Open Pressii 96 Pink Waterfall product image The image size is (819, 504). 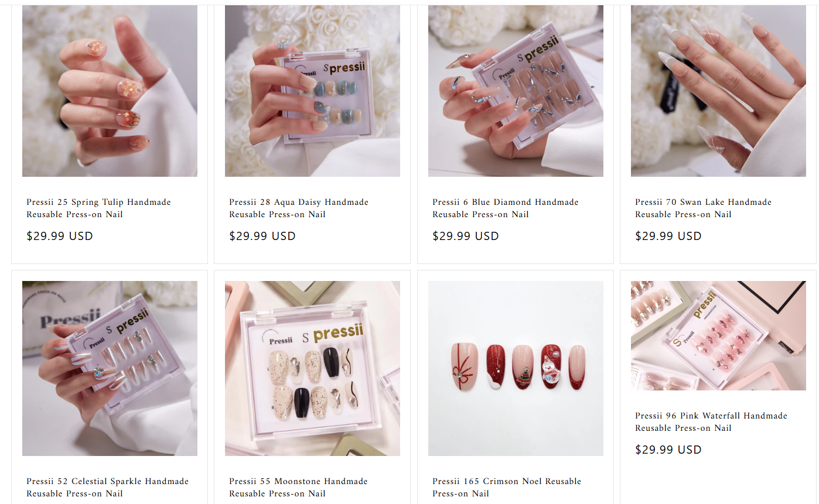(x=718, y=335)
